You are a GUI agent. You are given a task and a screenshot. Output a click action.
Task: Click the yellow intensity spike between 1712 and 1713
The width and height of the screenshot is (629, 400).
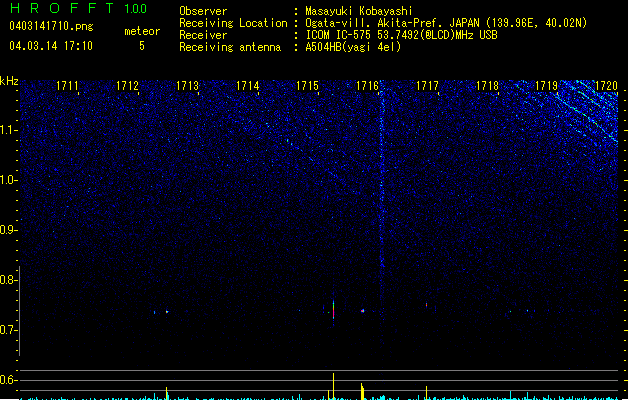pos(166,393)
